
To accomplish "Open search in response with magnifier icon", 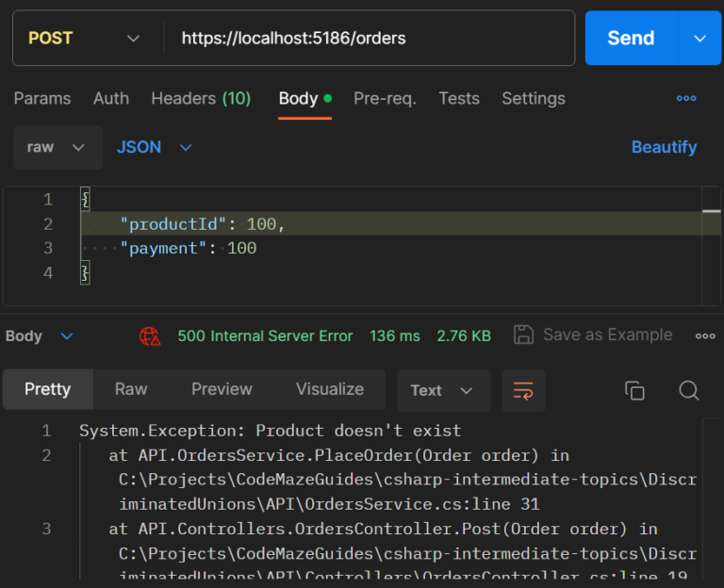I will 689,390.
